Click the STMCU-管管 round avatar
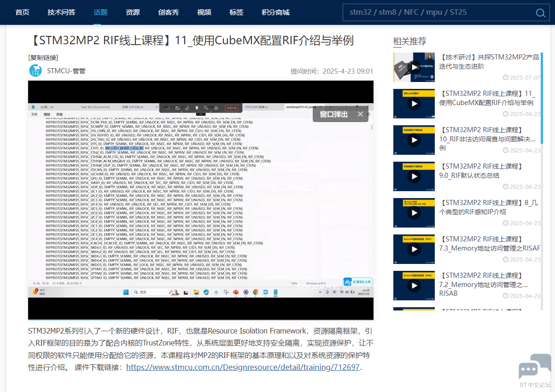The image size is (555, 392). pyautogui.click(x=35, y=71)
